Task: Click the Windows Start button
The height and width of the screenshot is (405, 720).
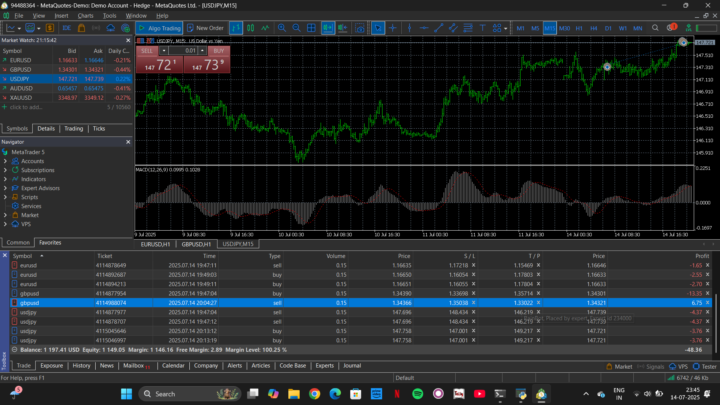Action: tap(126, 394)
